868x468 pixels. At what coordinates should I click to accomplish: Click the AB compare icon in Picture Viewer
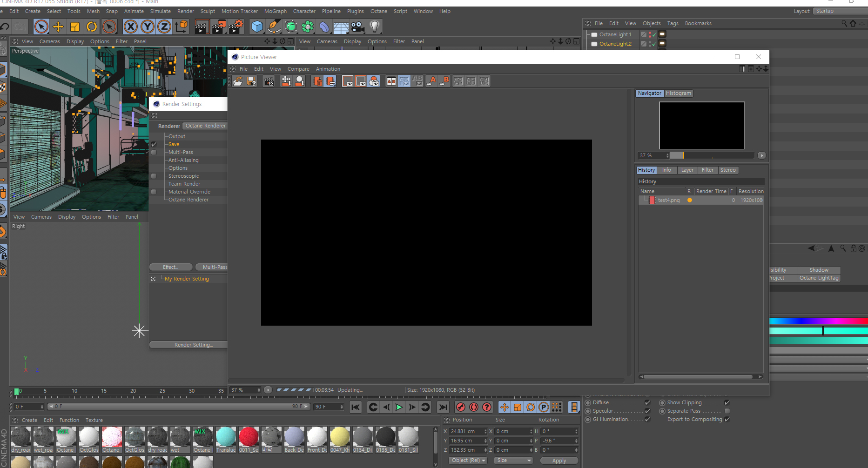coord(391,81)
